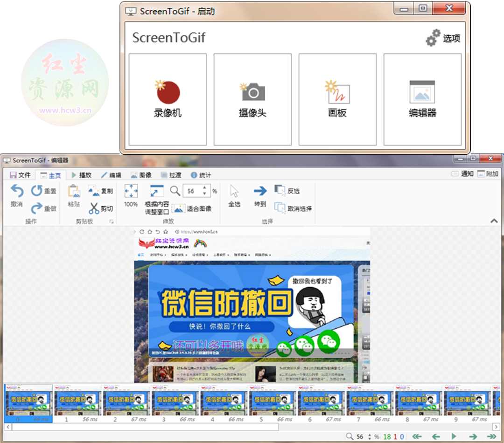Screen dimensions: 504x443
Task: Decrease zoom value in ribbon spinner
Action: pyautogui.click(x=204, y=194)
